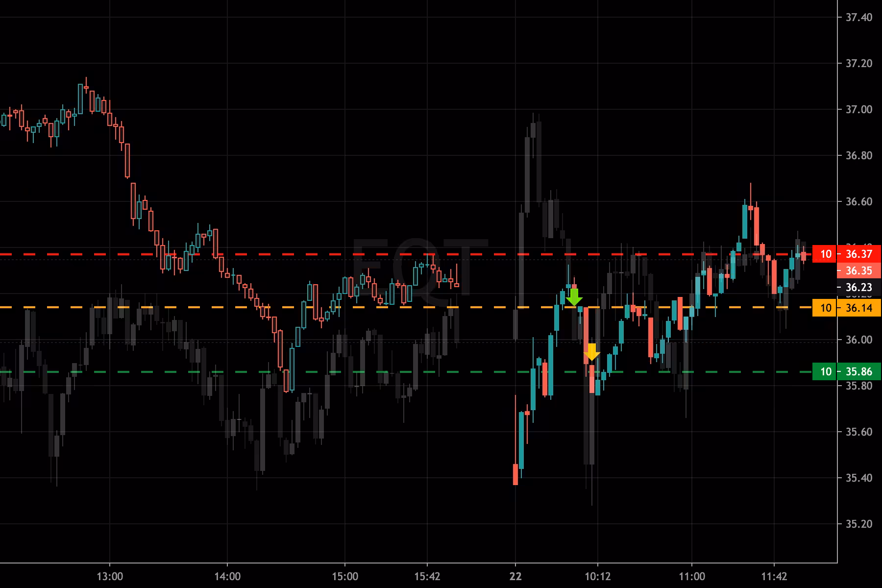The height and width of the screenshot is (588, 882).
Task: Select the red dashed order line
Action: (x=294, y=254)
